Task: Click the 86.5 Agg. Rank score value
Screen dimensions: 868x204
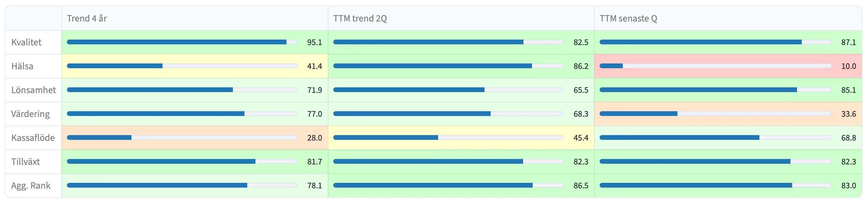Action: click(581, 186)
